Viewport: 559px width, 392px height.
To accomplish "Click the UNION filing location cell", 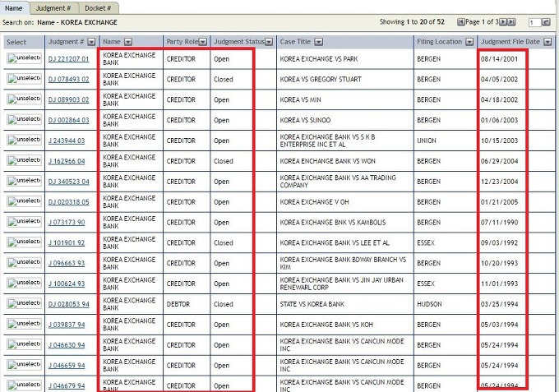I will click(427, 141).
